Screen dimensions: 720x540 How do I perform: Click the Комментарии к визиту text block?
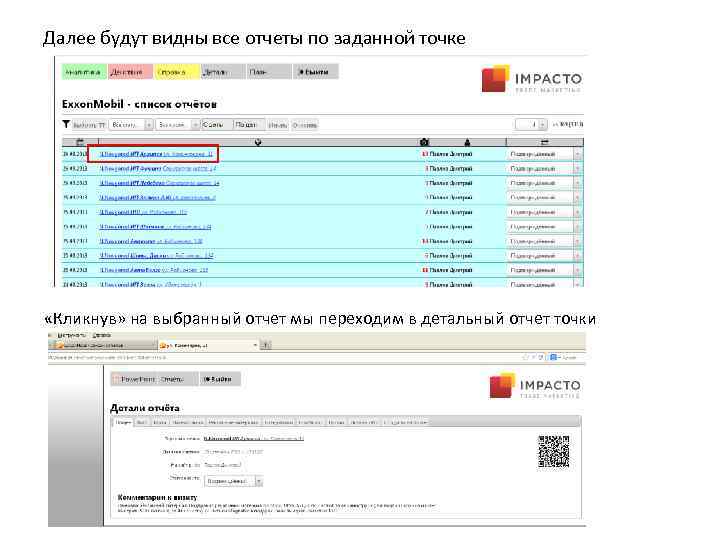277,508
